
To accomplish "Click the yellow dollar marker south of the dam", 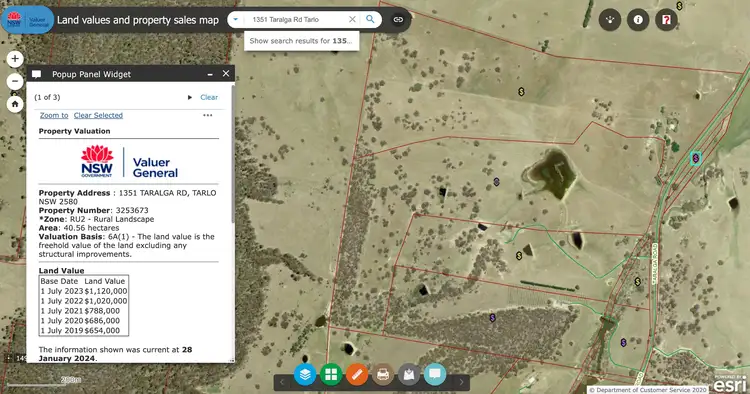I will [519, 256].
